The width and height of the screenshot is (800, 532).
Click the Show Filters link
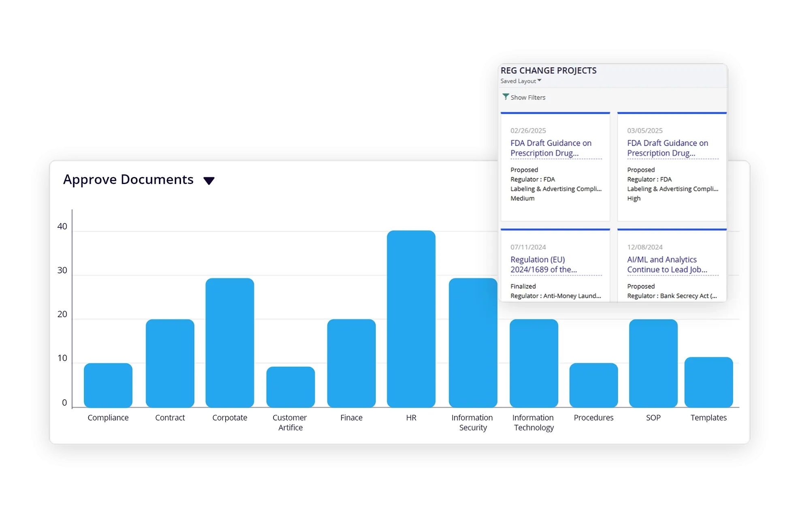point(527,98)
